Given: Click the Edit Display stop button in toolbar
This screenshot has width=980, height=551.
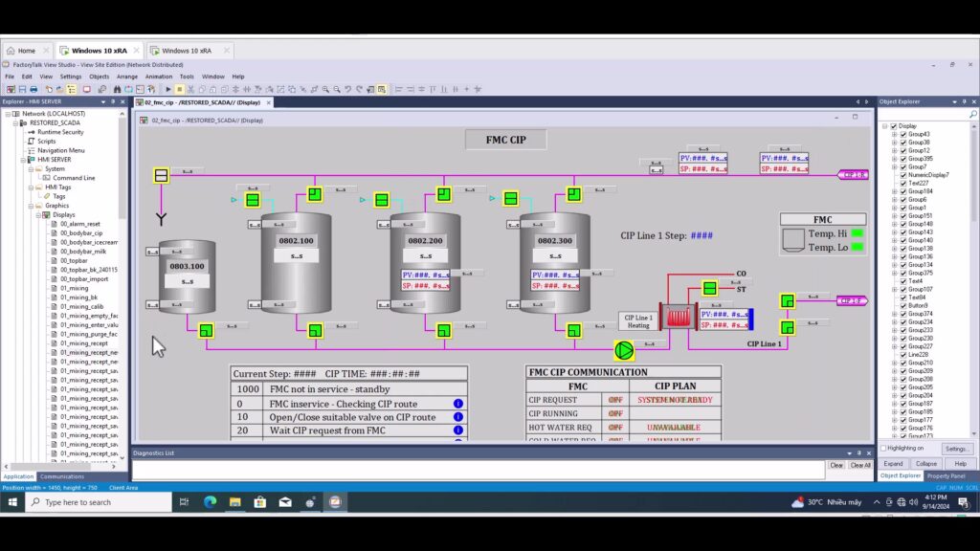Looking at the screenshot, I should [179, 89].
